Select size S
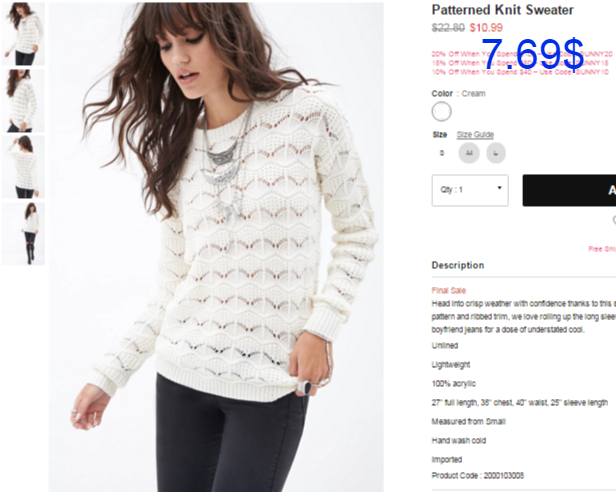 (x=442, y=153)
